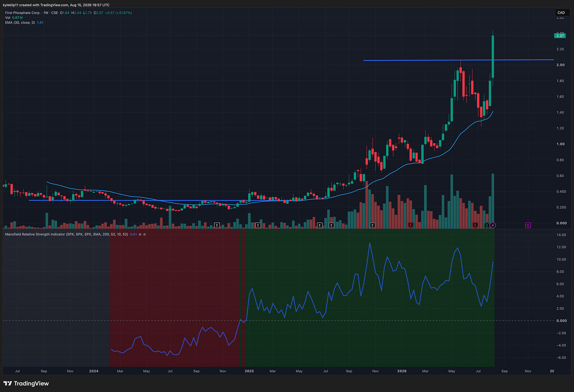Click the purple lightning bolt event marker
This screenshot has width=574, height=392.
click(493, 225)
